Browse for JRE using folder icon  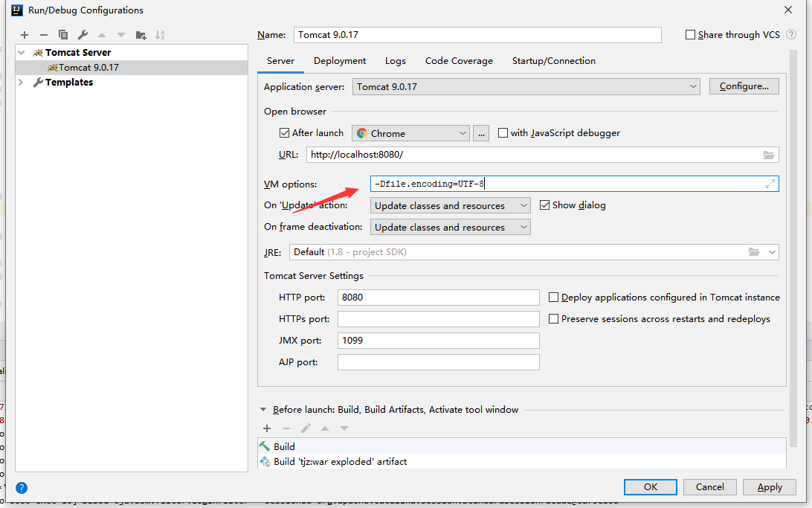pyautogui.click(x=754, y=252)
